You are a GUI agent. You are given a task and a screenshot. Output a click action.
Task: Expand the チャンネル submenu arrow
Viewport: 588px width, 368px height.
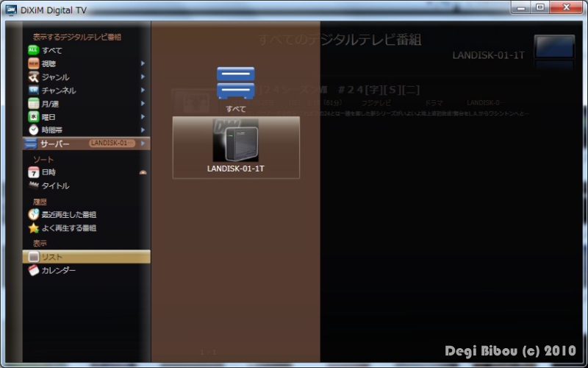tap(143, 90)
